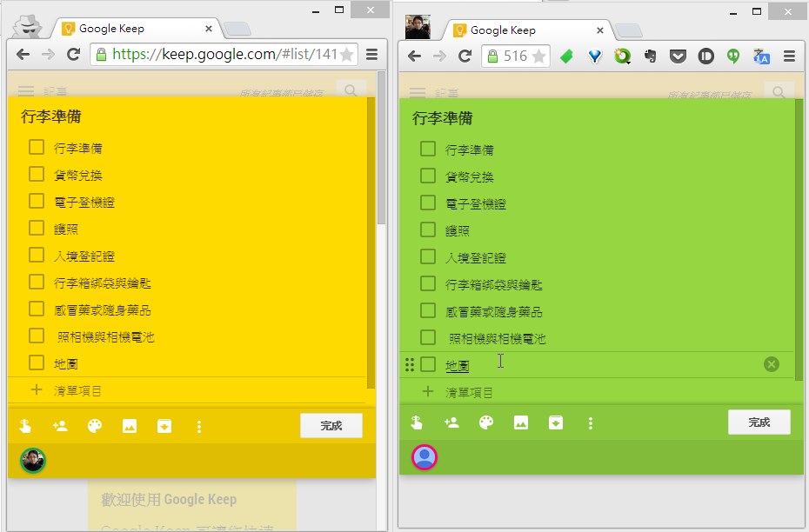The height and width of the screenshot is (532, 809).
Task: Check the 護照 checkbox in yellow note
Action: (37, 228)
